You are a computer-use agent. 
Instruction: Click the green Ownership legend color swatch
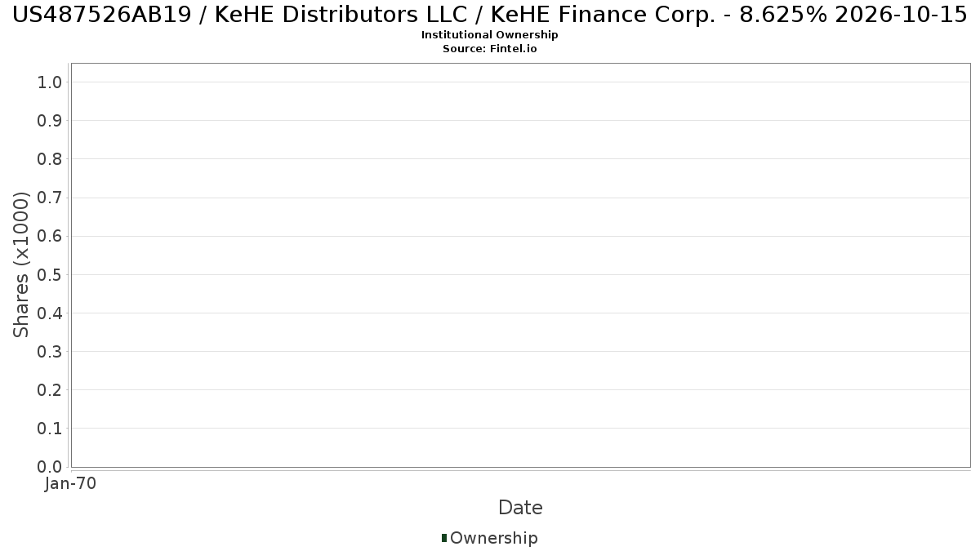pyautogui.click(x=444, y=538)
